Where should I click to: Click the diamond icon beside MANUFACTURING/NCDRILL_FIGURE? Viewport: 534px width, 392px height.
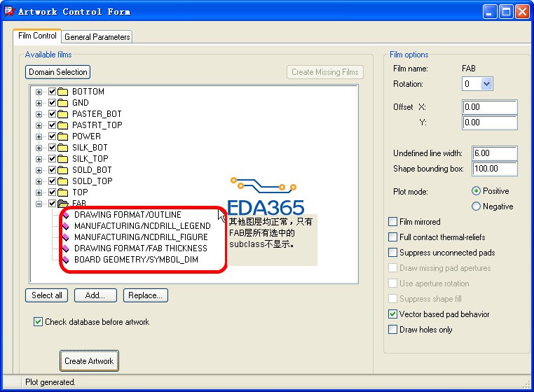click(x=66, y=237)
